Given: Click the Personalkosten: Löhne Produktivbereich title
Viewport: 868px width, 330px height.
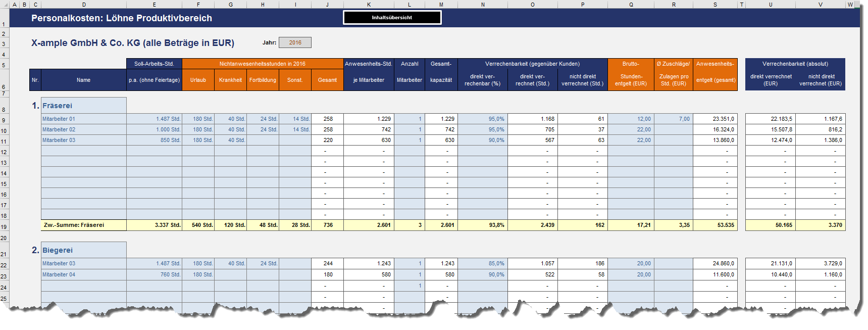Looking at the screenshot, I should point(122,18).
